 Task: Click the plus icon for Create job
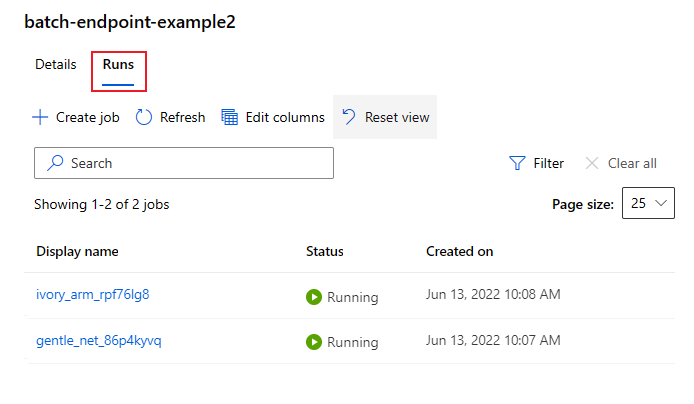point(40,118)
